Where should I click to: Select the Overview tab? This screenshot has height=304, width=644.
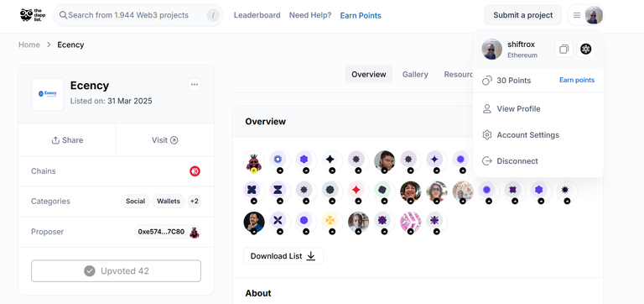click(368, 75)
